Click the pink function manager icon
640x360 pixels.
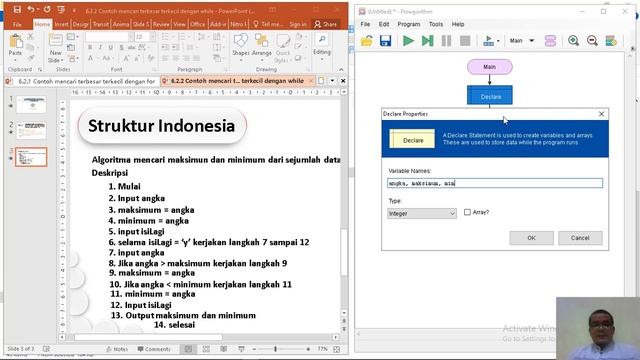click(x=550, y=41)
